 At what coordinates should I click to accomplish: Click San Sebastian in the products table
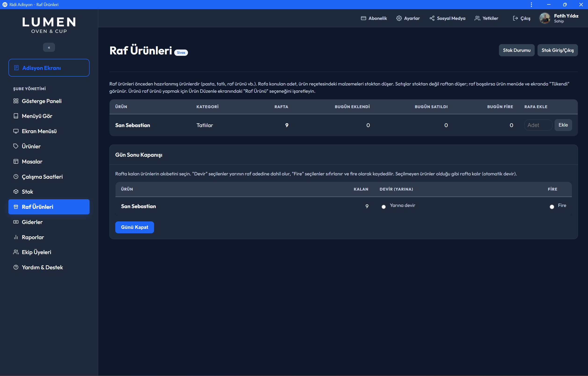[133, 125]
